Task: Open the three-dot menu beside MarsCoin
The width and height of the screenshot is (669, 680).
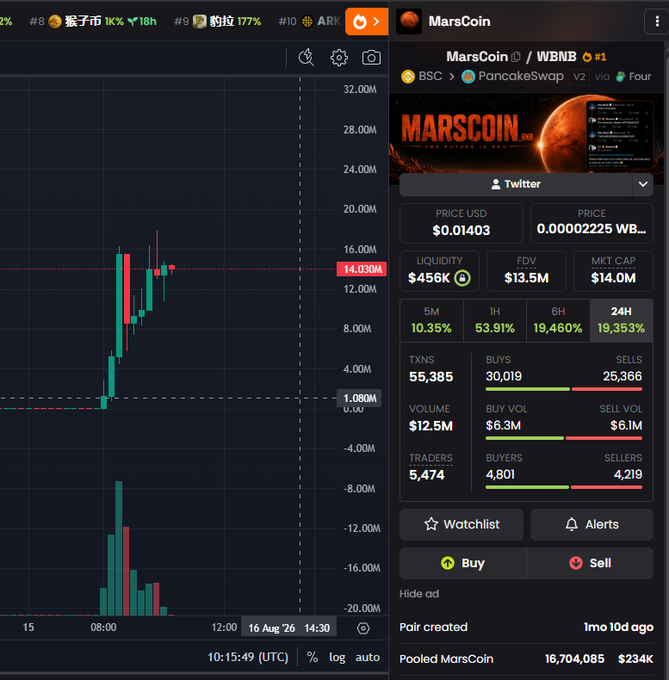Action: [x=657, y=21]
